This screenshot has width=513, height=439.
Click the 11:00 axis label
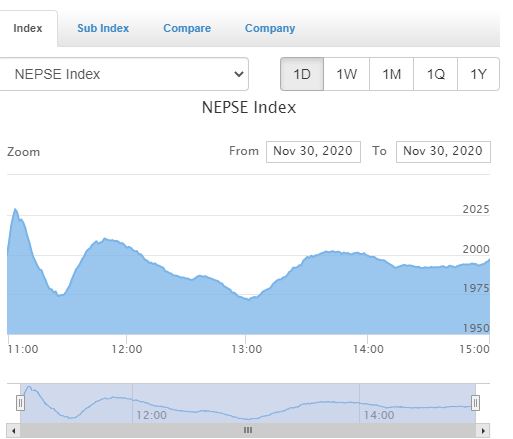(x=23, y=349)
